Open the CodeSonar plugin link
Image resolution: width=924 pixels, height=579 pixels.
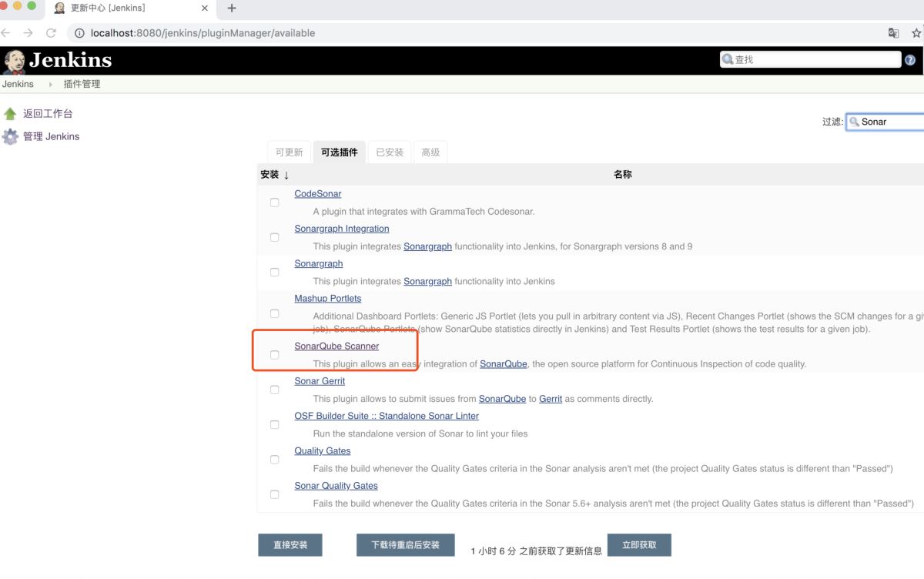[318, 194]
